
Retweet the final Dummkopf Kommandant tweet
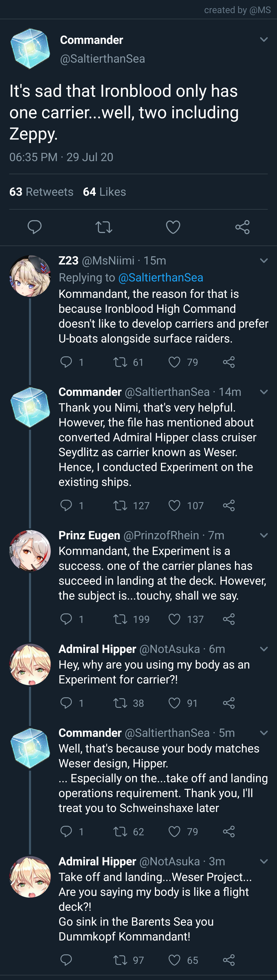coord(120,960)
